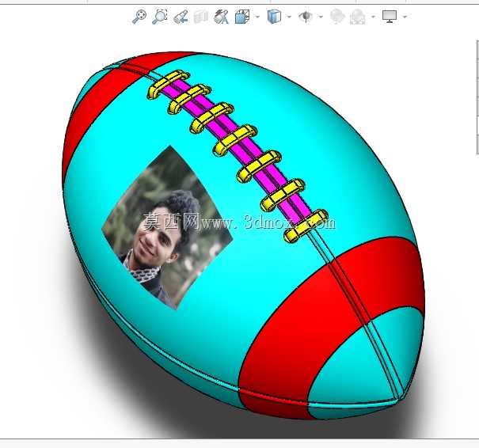
Task: Click the Display Style icon
Action: point(274,17)
